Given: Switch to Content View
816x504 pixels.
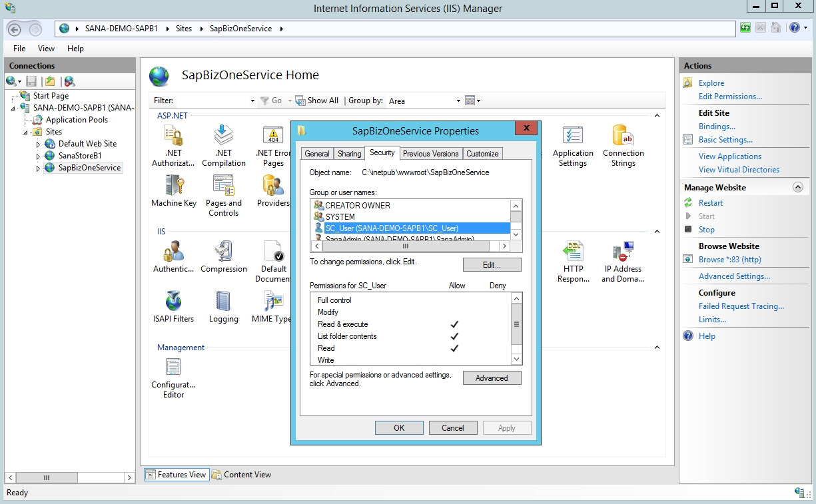Looking at the screenshot, I should 241,475.
